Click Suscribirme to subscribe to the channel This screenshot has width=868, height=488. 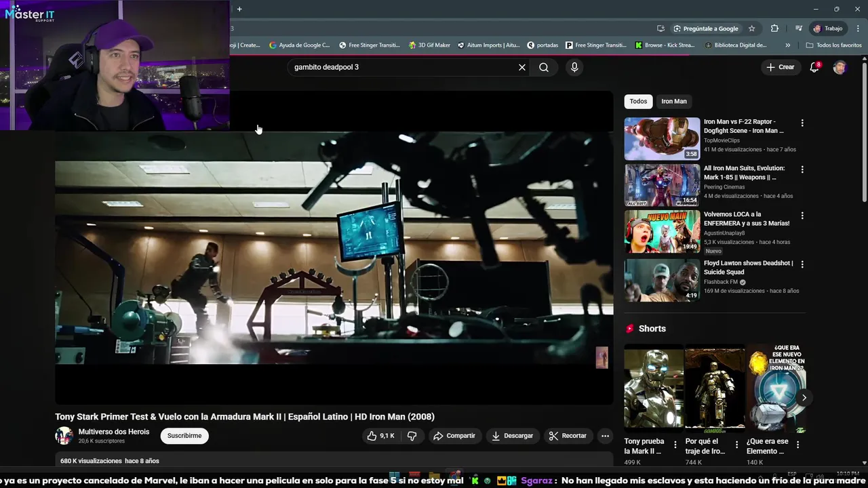(184, 436)
